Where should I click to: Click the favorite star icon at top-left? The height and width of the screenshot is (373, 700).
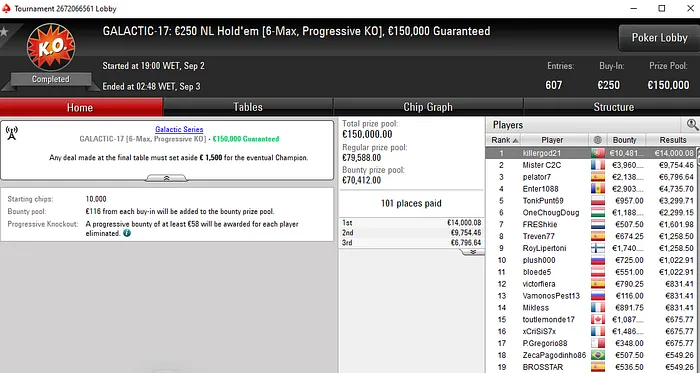coord(4,31)
